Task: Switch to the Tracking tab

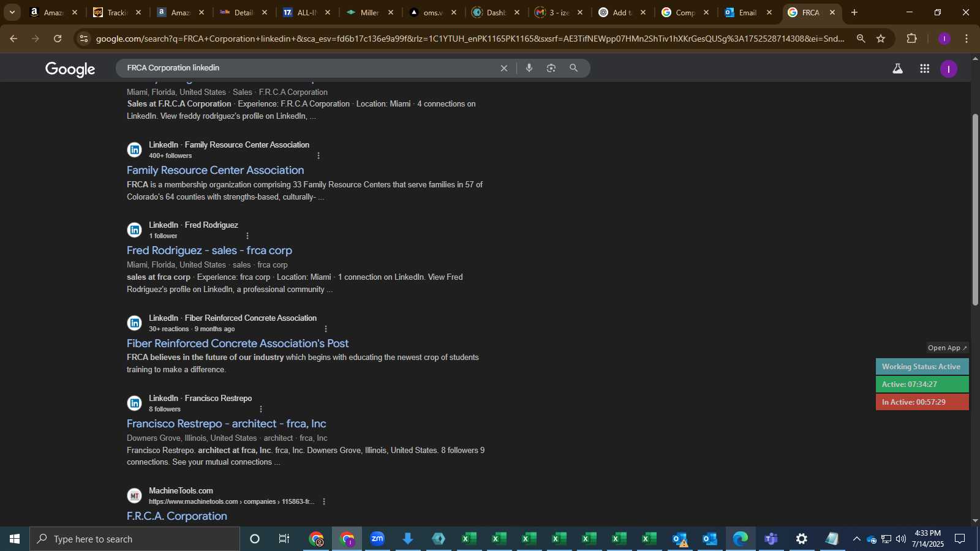Action: pos(117,12)
